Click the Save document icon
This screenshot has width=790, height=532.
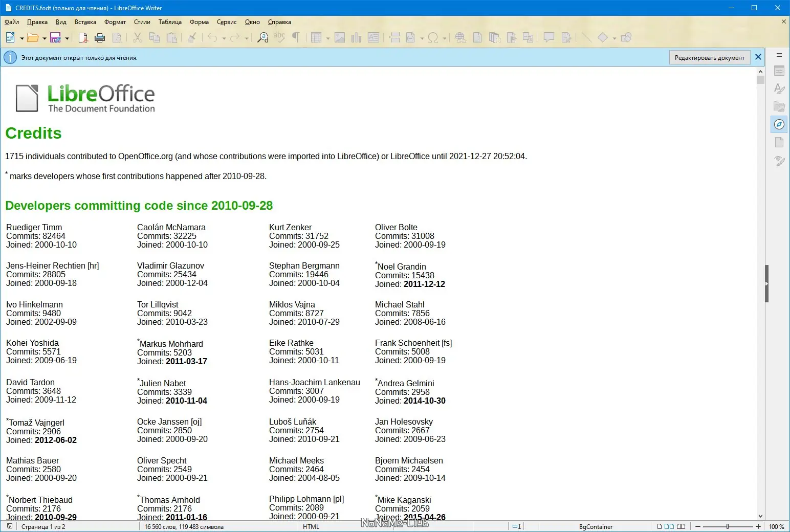pyautogui.click(x=55, y=37)
